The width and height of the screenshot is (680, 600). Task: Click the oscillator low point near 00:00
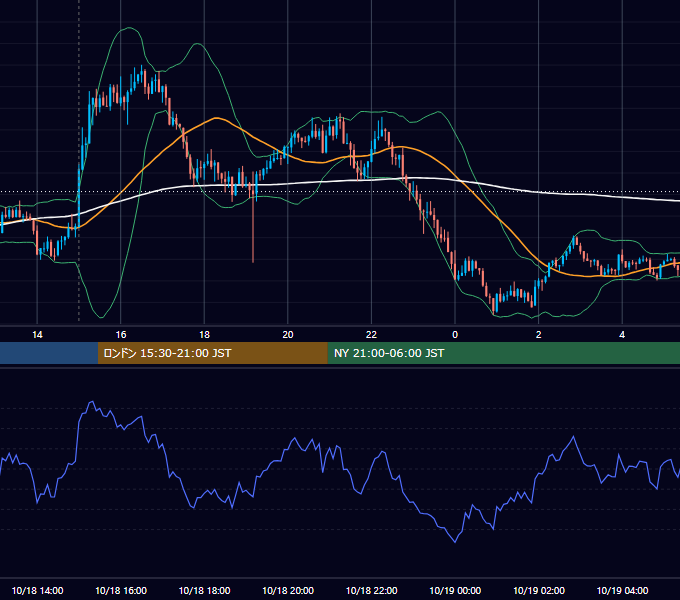455,542
